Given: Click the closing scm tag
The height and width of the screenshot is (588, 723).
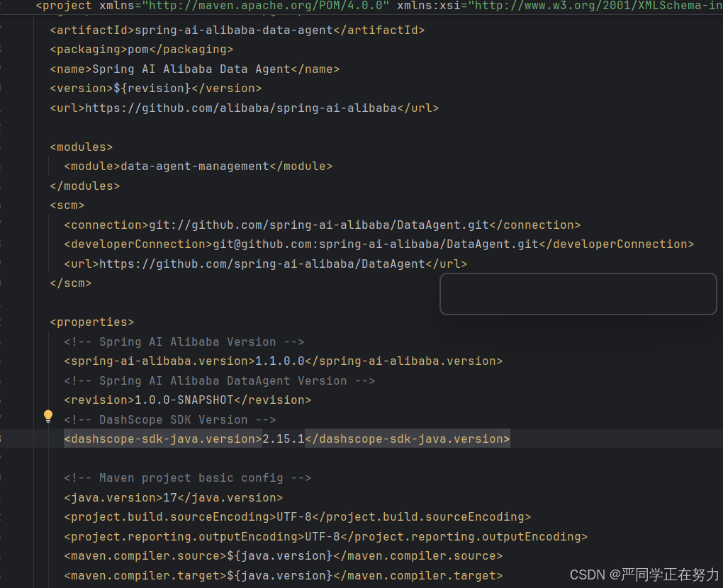Looking at the screenshot, I should pos(71,283).
